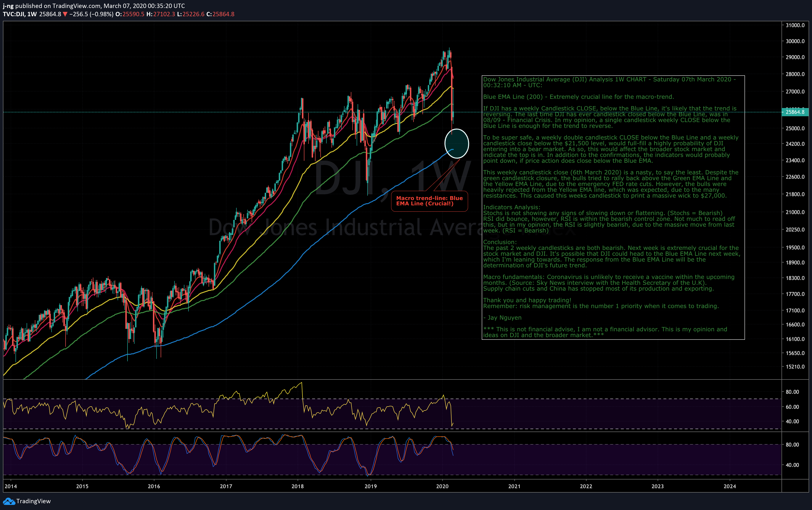This screenshot has width=812, height=510.
Task: Click the 2015 time axis label
Action: [82, 486]
